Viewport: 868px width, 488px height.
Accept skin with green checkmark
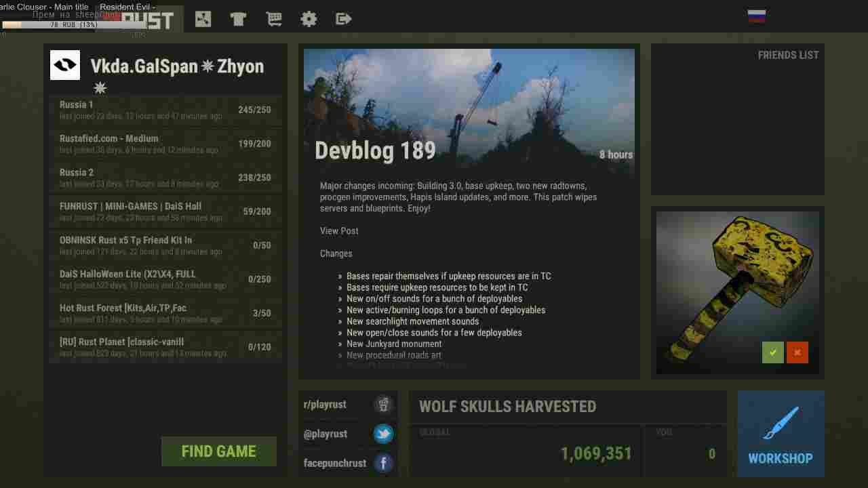(x=772, y=352)
